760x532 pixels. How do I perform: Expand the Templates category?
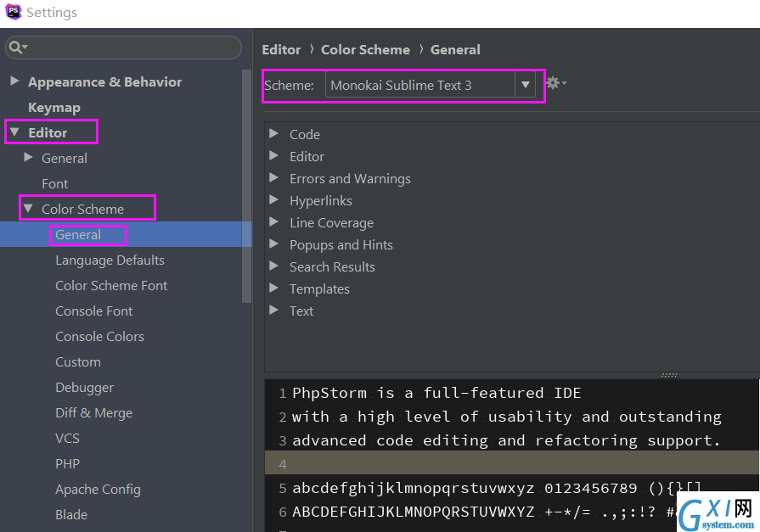(x=273, y=288)
